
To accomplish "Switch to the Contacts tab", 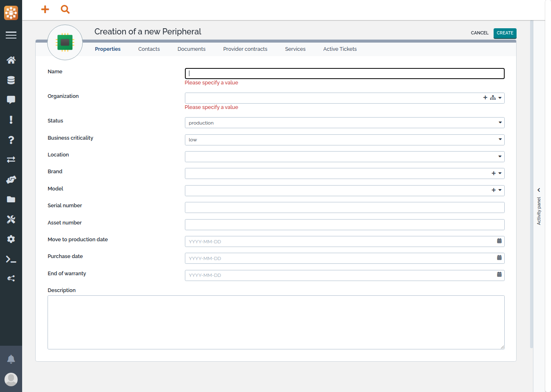I will point(149,49).
